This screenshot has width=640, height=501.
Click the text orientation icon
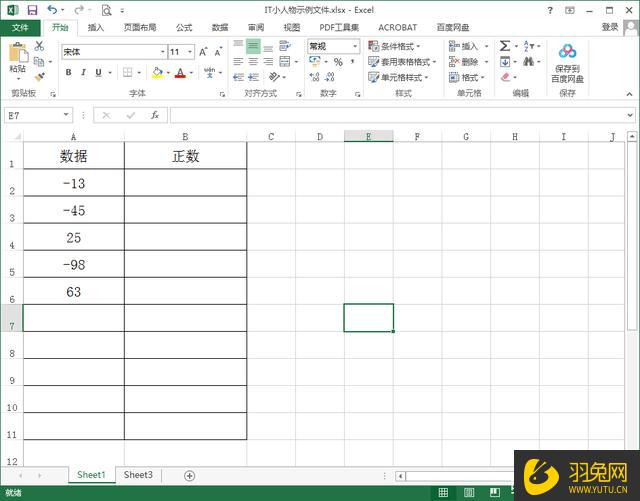pyautogui.click(x=274, y=77)
